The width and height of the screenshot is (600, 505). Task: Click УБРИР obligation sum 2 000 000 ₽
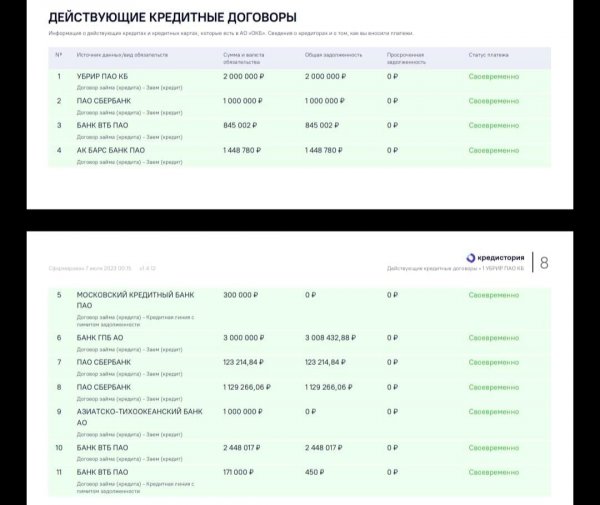click(x=244, y=77)
